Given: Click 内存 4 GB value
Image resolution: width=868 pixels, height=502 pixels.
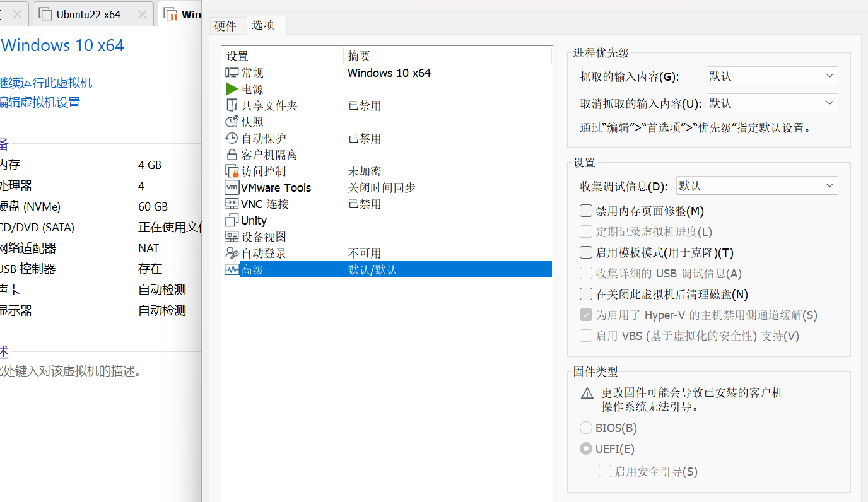Looking at the screenshot, I should 150,165.
